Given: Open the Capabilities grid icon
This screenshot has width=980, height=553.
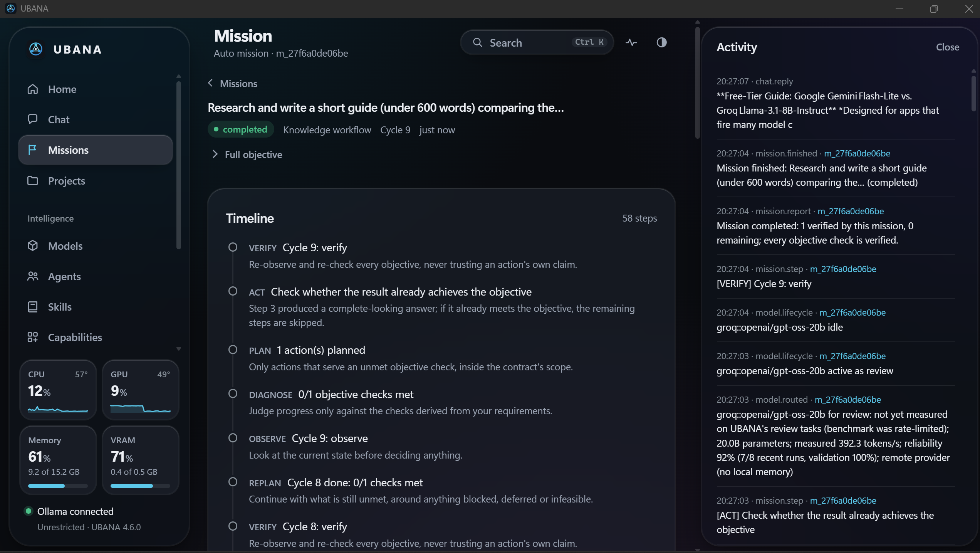Looking at the screenshot, I should [x=33, y=337].
